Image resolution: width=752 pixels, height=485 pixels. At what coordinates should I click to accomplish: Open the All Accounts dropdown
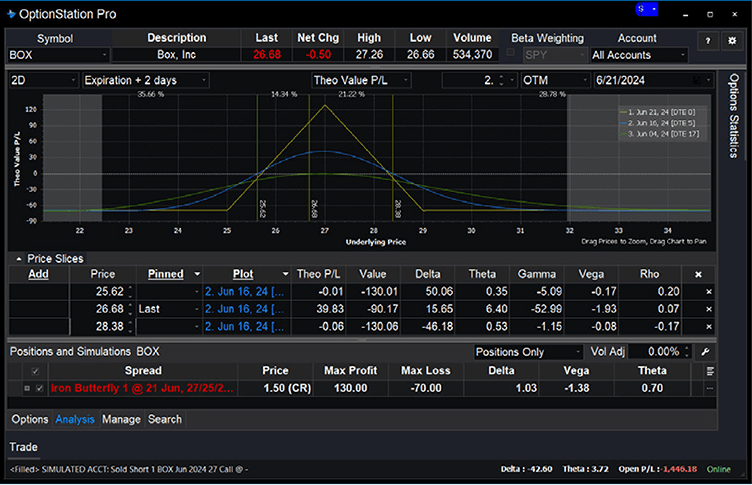682,55
